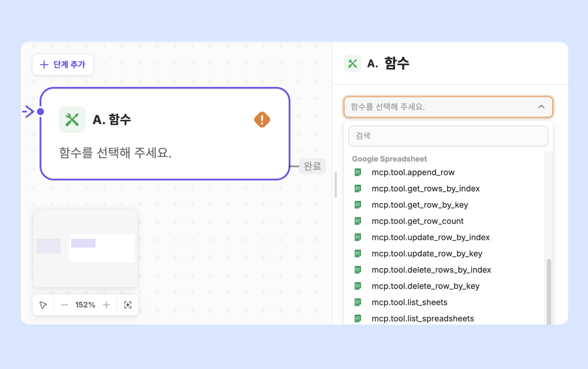Zoom out with the minus icon
This screenshot has width=588, height=369.
(x=64, y=305)
